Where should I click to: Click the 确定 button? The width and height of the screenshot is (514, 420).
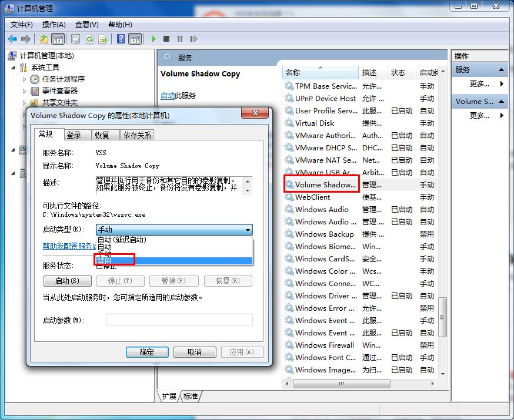147,352
